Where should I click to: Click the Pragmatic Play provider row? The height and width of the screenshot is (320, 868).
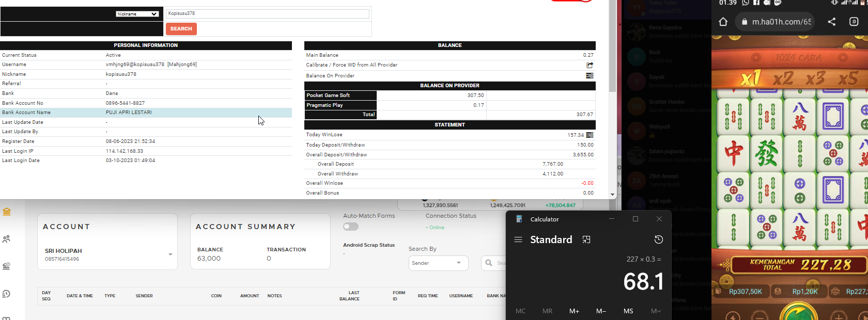450,105
